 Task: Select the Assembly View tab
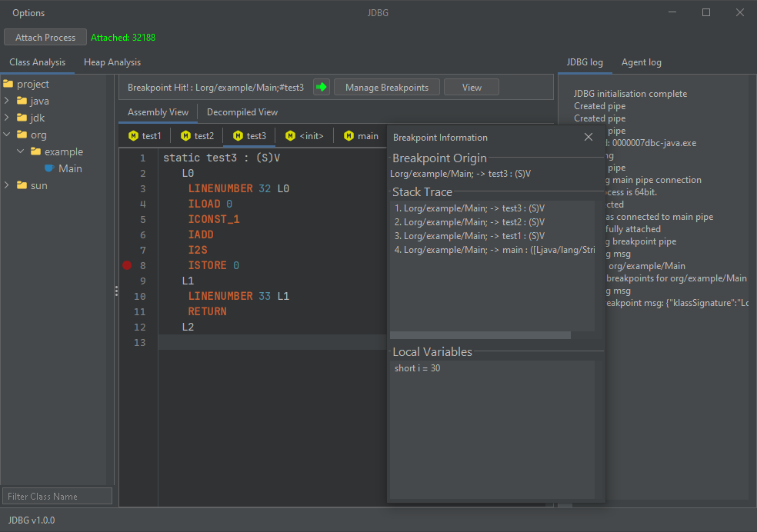tap(158, 112)
